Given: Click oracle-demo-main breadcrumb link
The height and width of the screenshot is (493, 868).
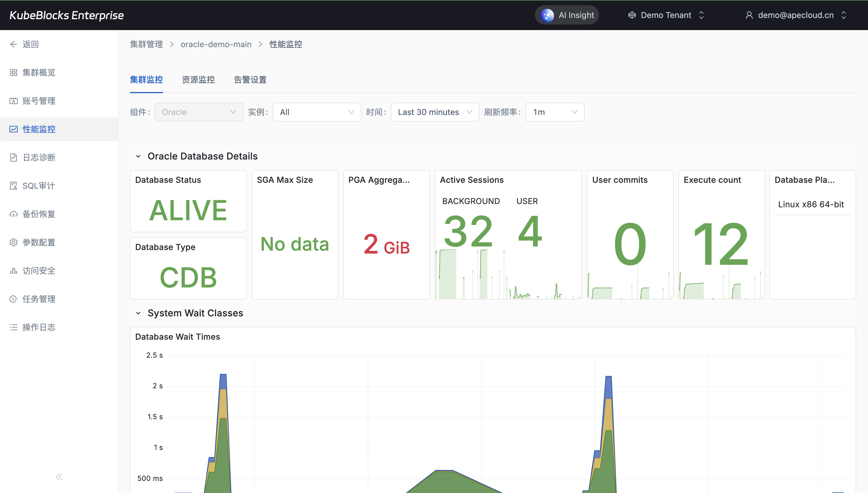Looking at the screenshot, I should (216, 44).
